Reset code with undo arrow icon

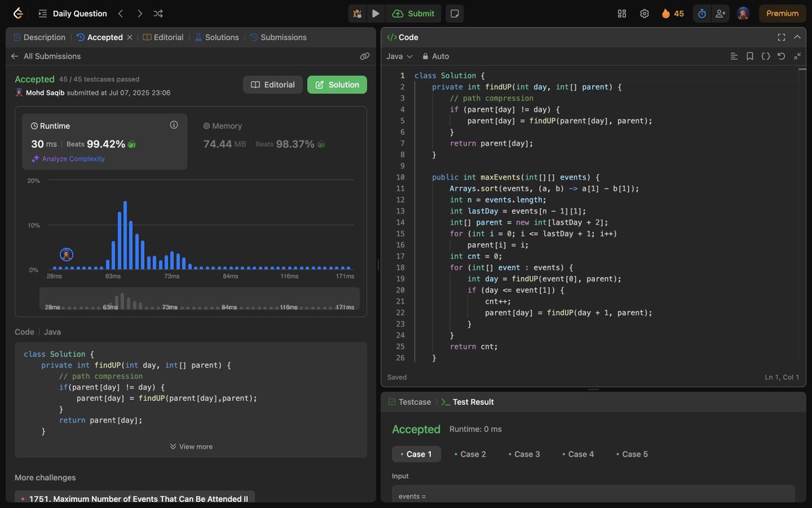(781, 56)
